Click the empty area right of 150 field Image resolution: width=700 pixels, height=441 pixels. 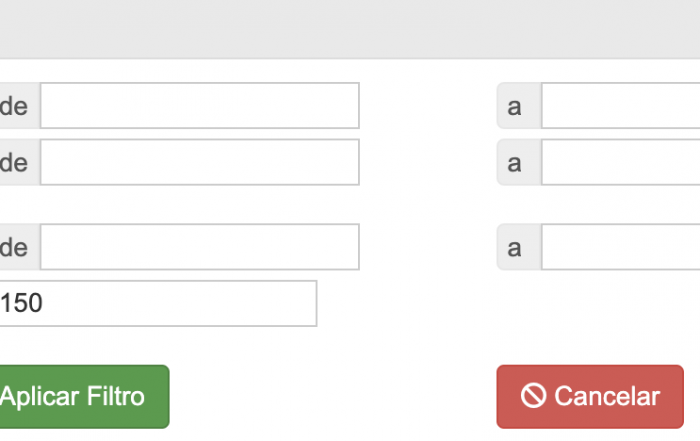tap(504, 304)
